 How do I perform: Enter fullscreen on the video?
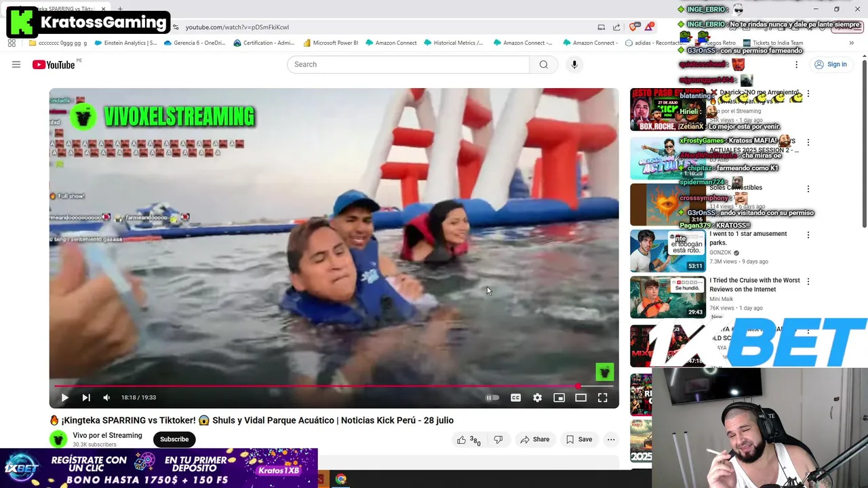click(602, 398)
